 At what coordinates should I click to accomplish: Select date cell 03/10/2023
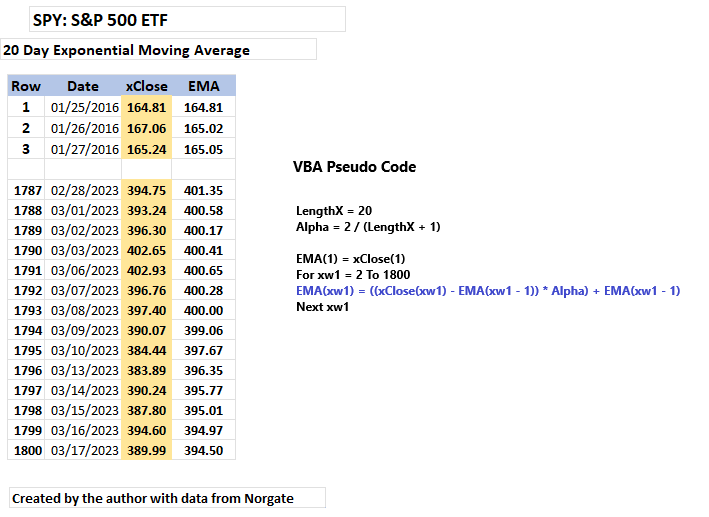click(83, 351)
